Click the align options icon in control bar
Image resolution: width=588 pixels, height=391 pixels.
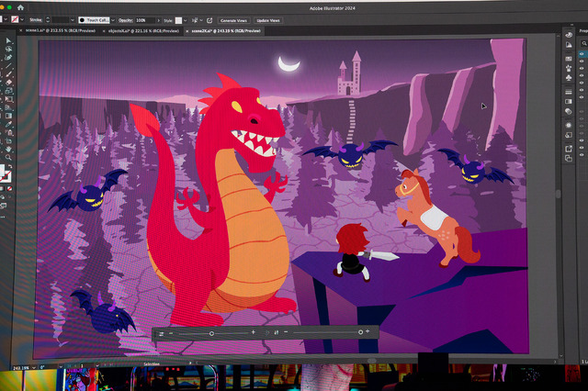click(195, 20)
